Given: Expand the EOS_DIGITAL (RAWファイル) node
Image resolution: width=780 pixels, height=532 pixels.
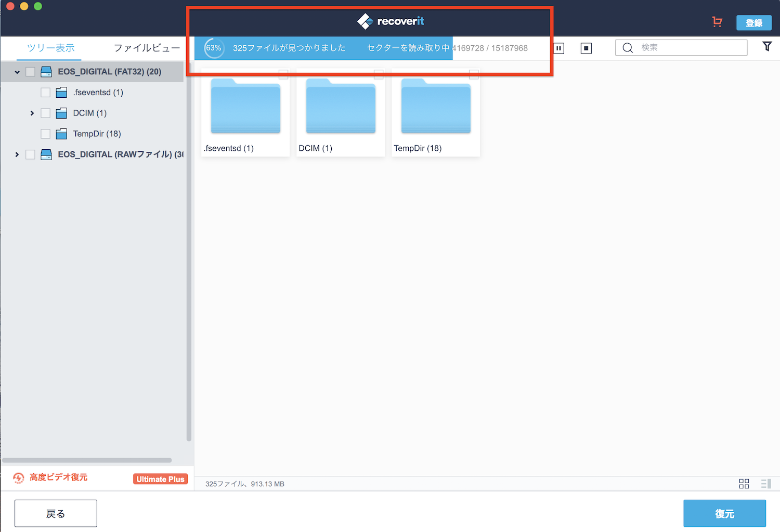Looking at the screenshot, I should pos(17,154).
